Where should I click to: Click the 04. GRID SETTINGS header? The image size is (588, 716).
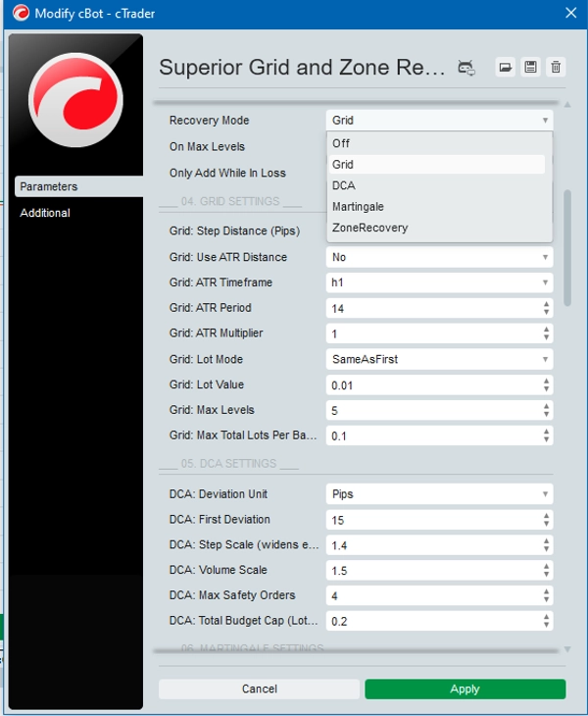230,201
